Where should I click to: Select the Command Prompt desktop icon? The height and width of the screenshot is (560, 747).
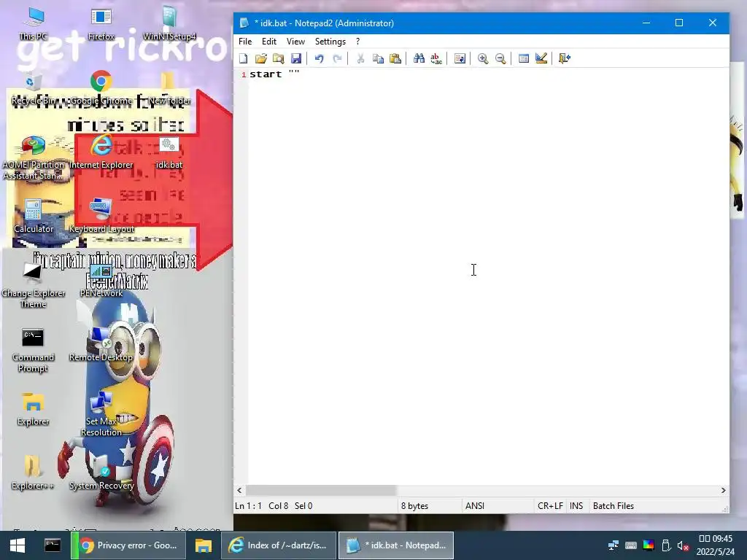33,350
